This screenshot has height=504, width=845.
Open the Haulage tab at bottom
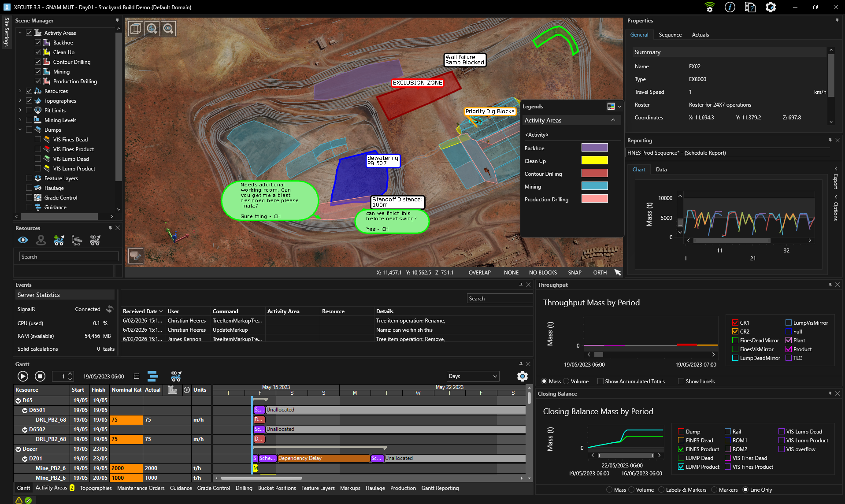[375, 488]
